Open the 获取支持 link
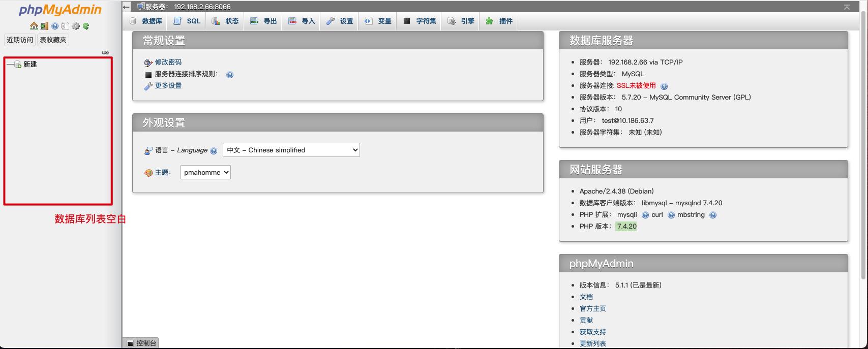 click(x=593, y=332)
